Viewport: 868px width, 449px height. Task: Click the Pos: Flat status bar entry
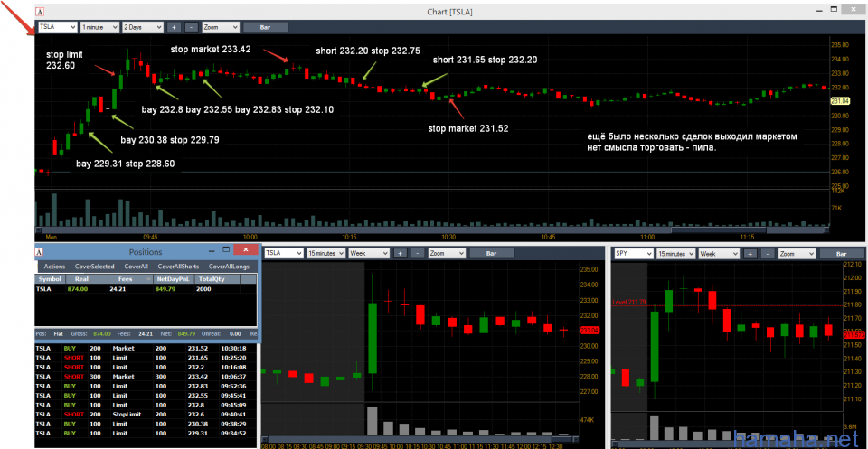49,334
